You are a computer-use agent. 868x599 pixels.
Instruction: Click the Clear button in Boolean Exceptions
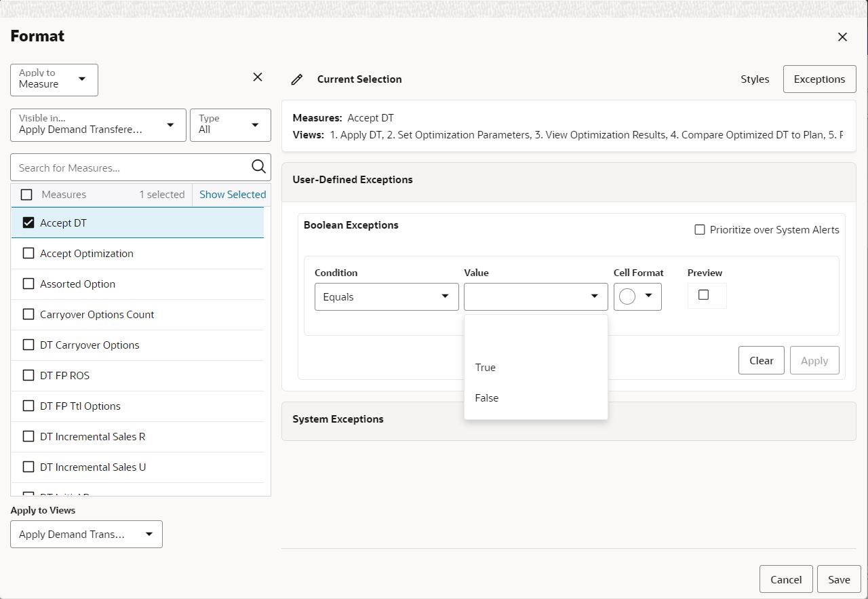click(x=761, y=360)
